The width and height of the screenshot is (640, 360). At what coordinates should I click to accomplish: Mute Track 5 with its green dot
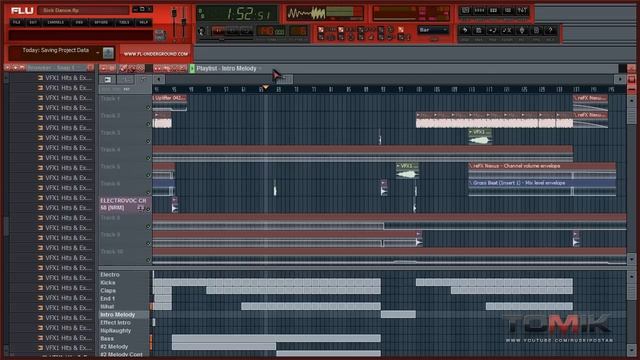point(148,176)
